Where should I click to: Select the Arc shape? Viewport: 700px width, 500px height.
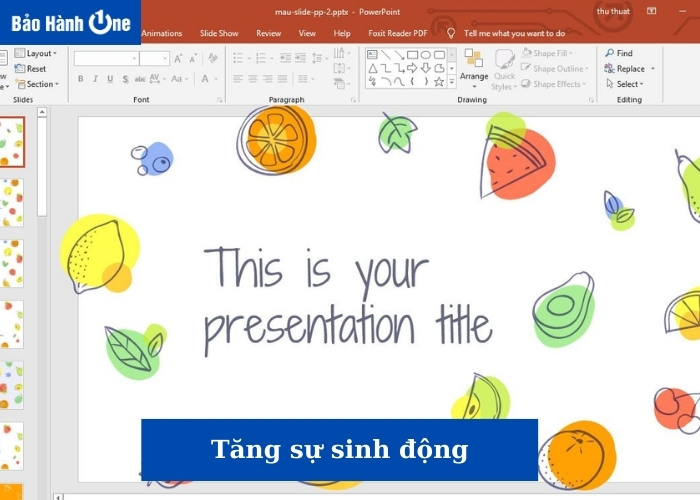[x=386, y=81]
